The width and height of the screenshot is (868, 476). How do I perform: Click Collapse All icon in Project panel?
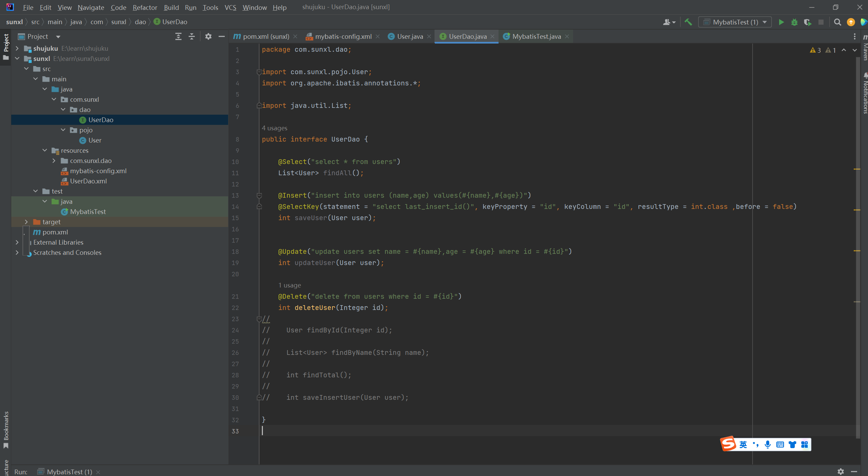[x=192, y=36]
